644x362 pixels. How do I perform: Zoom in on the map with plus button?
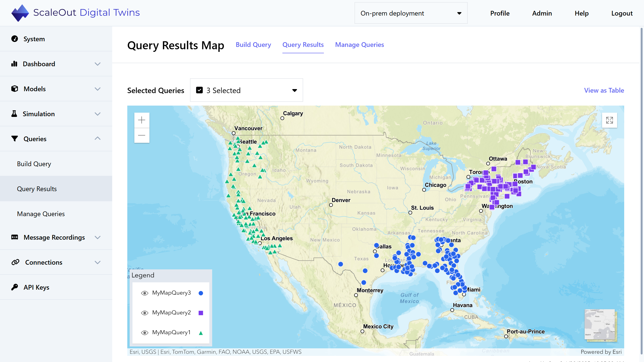click(x=142, y=120)
